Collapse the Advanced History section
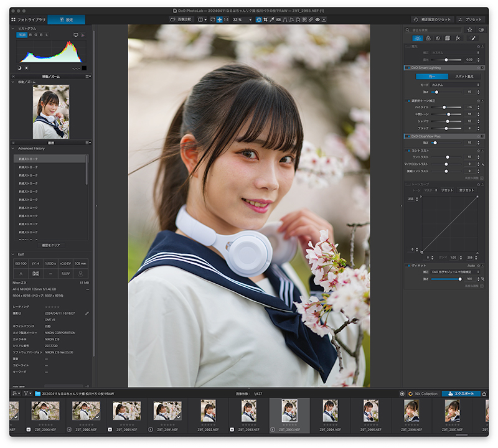The image size is (498, 448). [x=13, y=148]
